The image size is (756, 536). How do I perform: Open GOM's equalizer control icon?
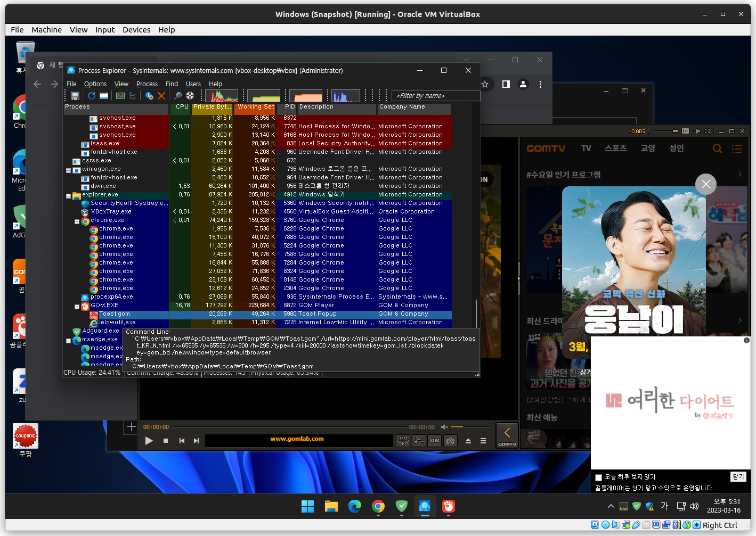coord(419,441)
